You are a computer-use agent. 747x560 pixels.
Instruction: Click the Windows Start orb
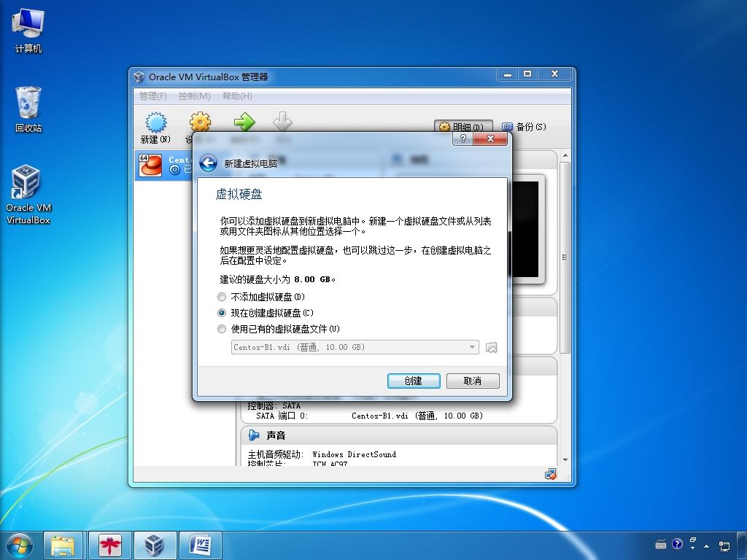pos(20,545)
